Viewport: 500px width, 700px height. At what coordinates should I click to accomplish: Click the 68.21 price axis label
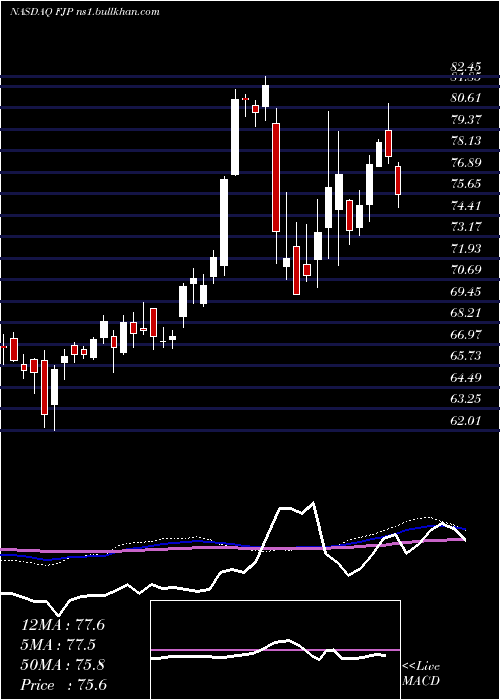(466, 313)
